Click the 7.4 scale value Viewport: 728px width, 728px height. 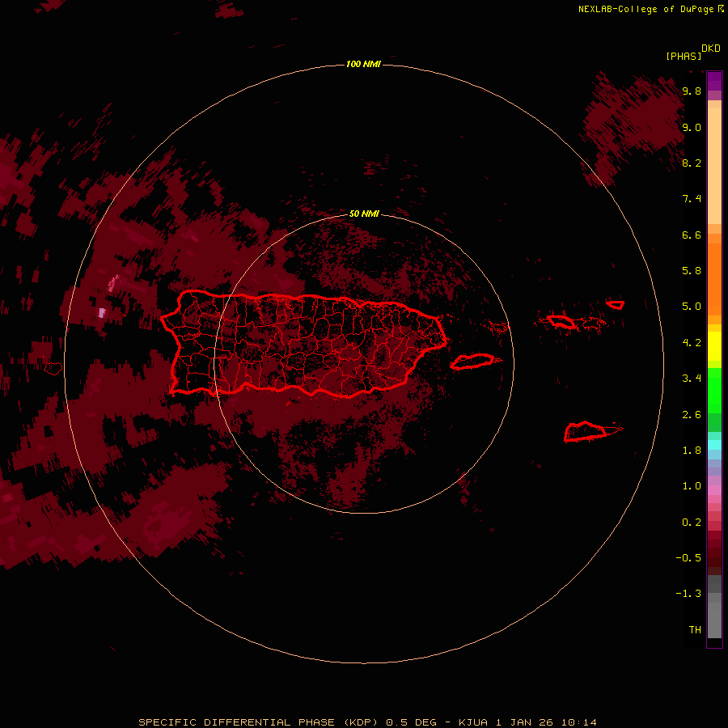[692, 199]
